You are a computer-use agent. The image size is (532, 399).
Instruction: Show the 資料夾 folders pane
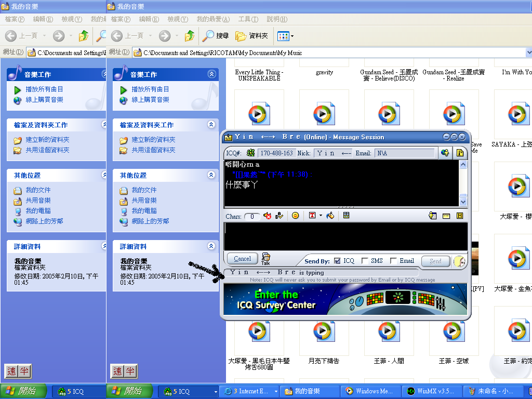coord(252,36)
